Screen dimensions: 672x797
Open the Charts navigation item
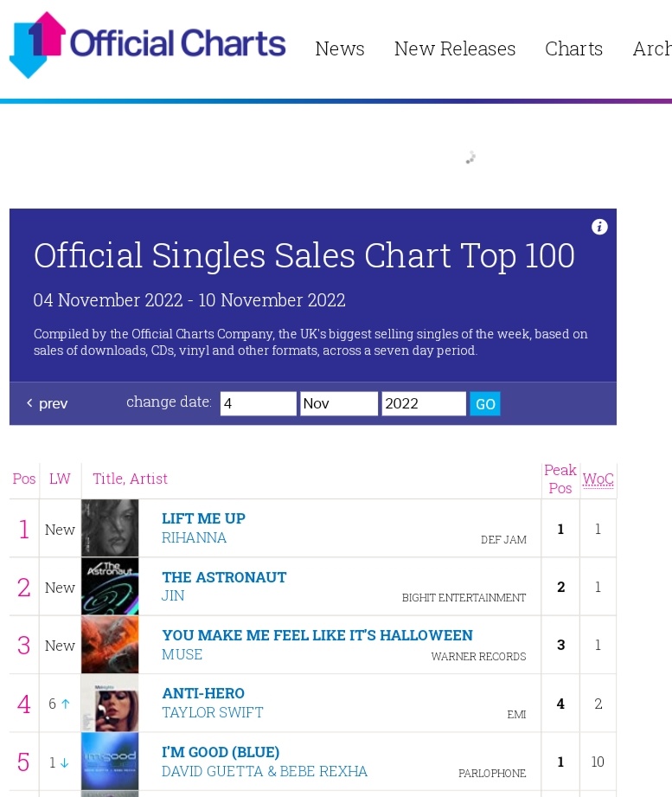point(574,48)
